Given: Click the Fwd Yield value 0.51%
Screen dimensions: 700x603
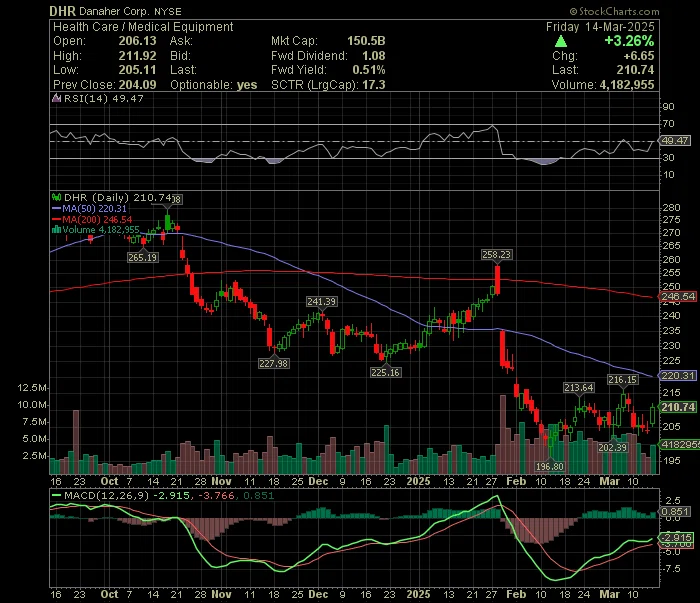Looking at the screenshot, I should 369,70.
